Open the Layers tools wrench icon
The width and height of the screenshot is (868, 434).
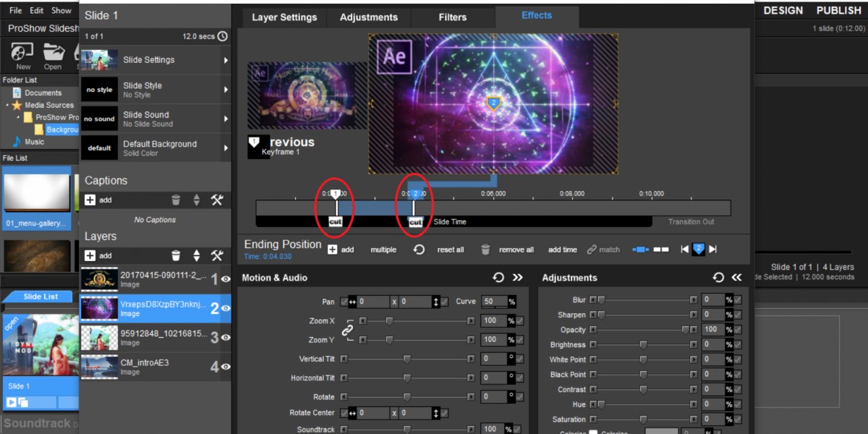tap(217, 255)
